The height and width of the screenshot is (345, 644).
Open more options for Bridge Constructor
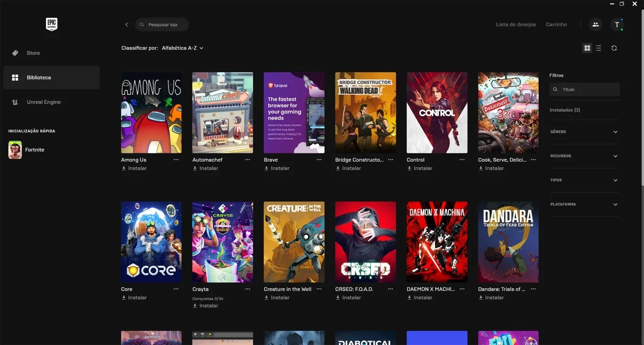(x=391, y=160)
